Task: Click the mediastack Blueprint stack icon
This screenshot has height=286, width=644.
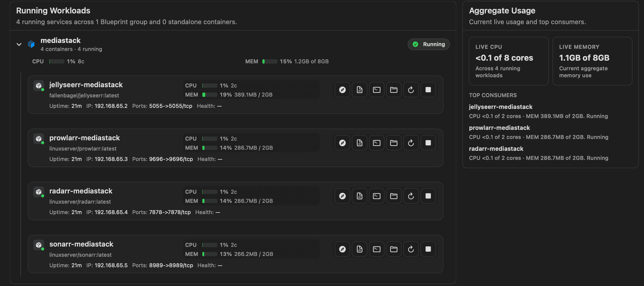Action: 31,44
